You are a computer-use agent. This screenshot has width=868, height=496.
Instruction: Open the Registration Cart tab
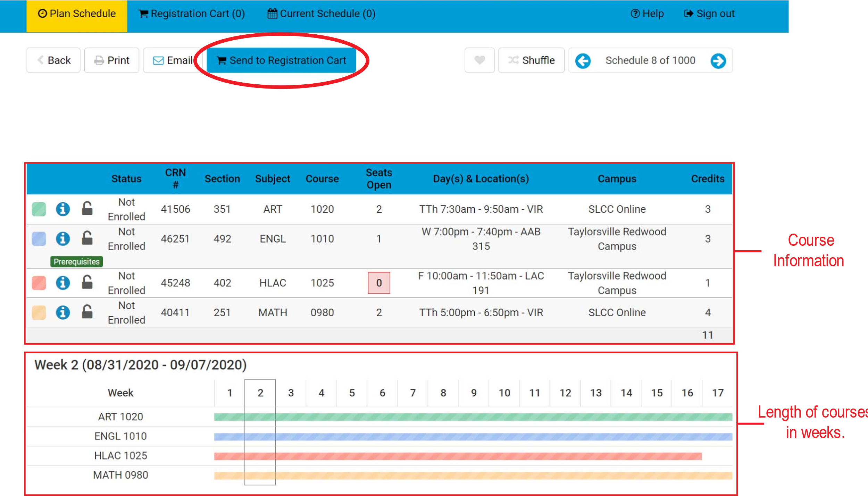coord(192,14)
